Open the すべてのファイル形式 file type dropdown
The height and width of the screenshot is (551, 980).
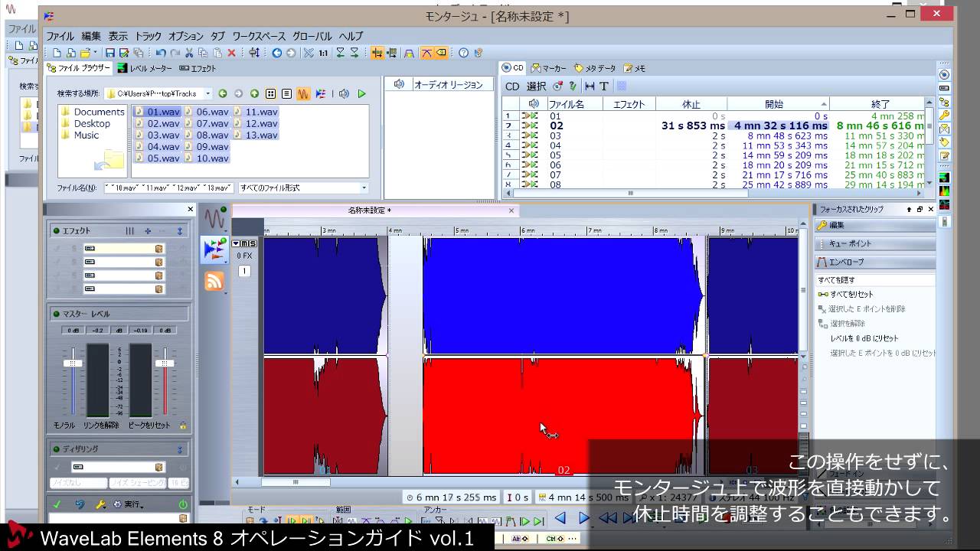364,187
